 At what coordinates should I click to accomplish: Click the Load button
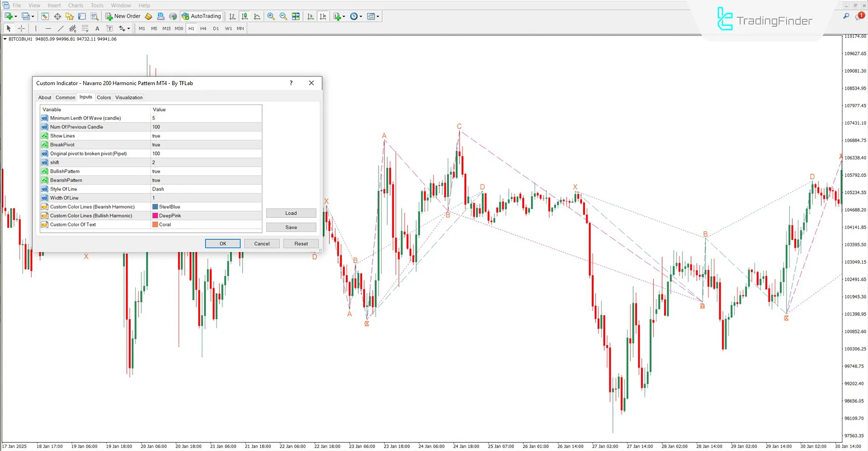(x=291, y=213)
